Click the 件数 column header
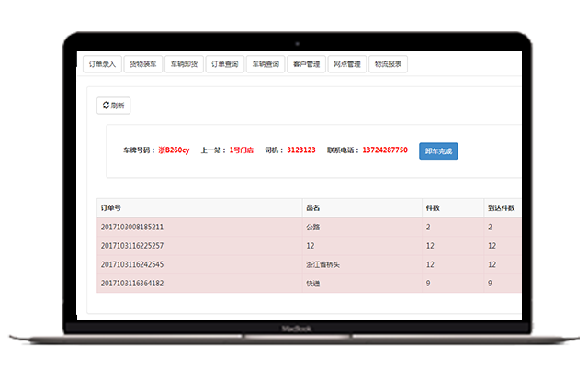This screenshot has width=588, height=390. point(434,208)
